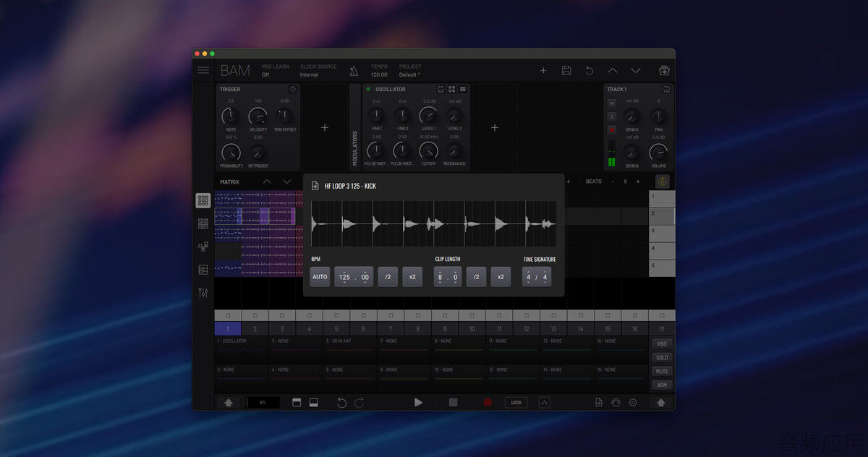Expand the Modulators vertical panel
Screen dimensions: 868x457
click(354, 127)
